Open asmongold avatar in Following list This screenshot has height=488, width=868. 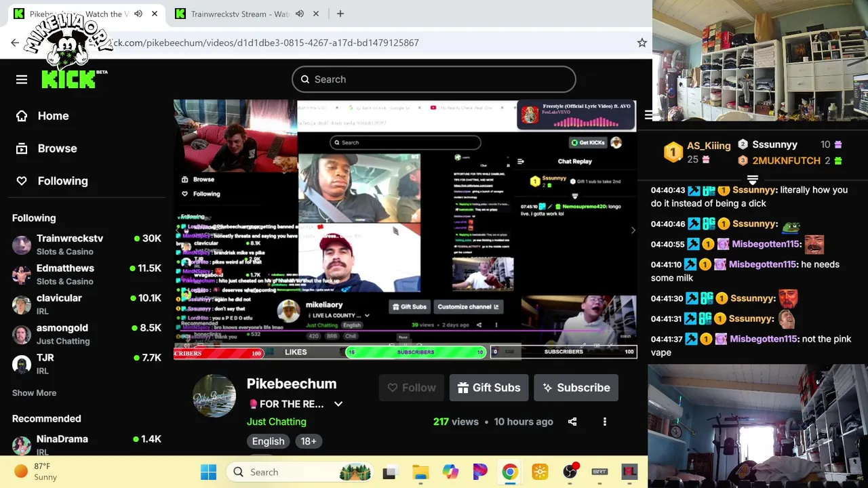[x=22, y=334]
